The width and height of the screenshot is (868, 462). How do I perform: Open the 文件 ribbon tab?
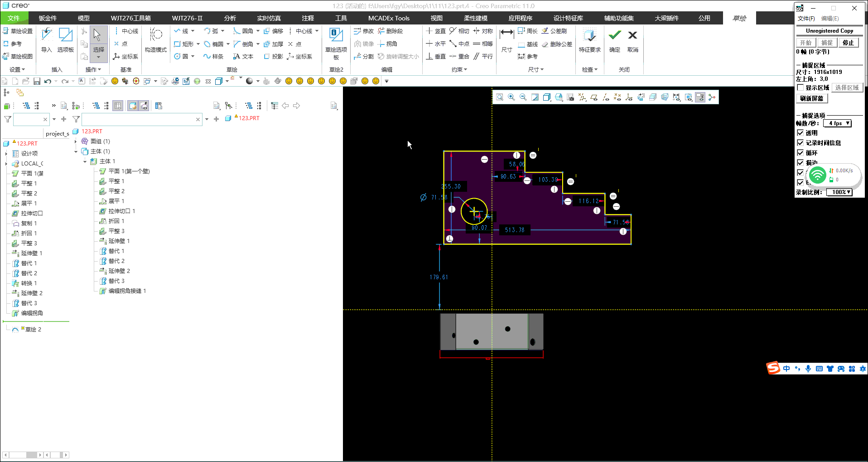tap(14, 18)
